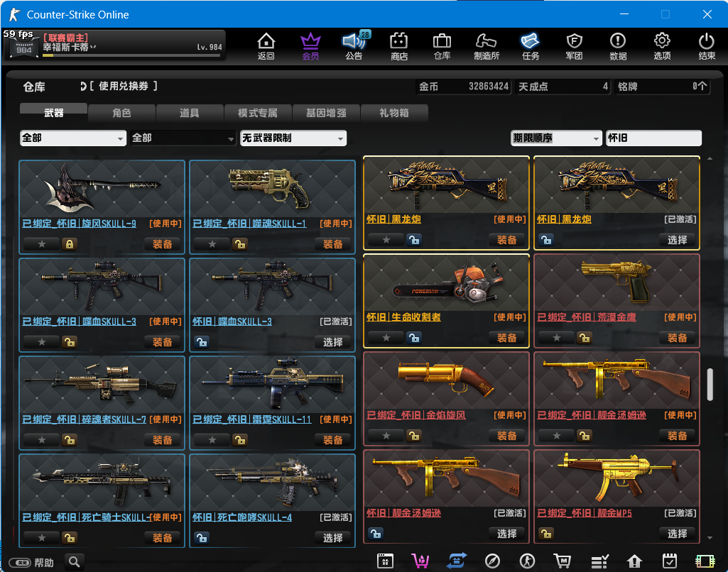
Task: Switch to the 模式专属 tab
Action: coord(258,113)
